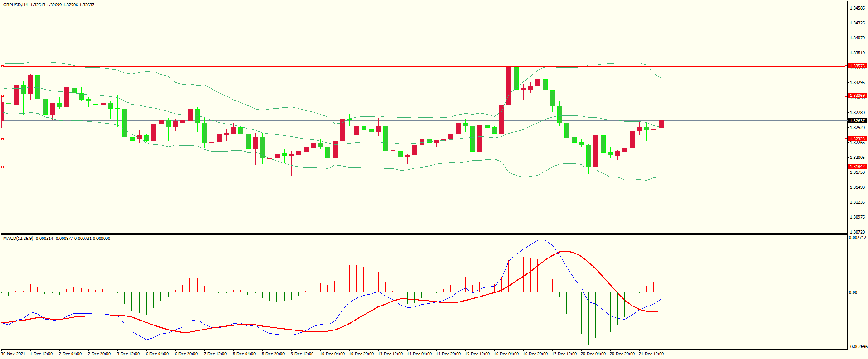The image size is (868, 359).
Task: Grab the left anchor square of the 1.33576 line
Action: point(2,66)
